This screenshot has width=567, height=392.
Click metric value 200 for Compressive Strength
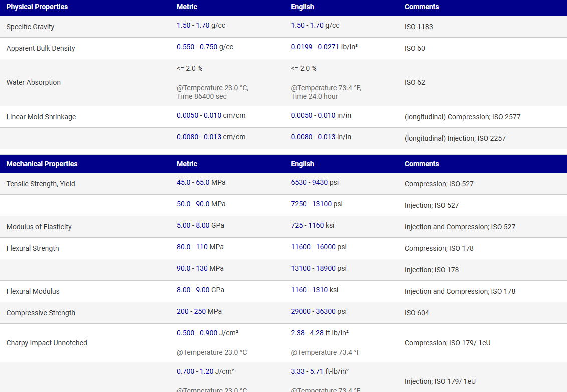[183, 312]
